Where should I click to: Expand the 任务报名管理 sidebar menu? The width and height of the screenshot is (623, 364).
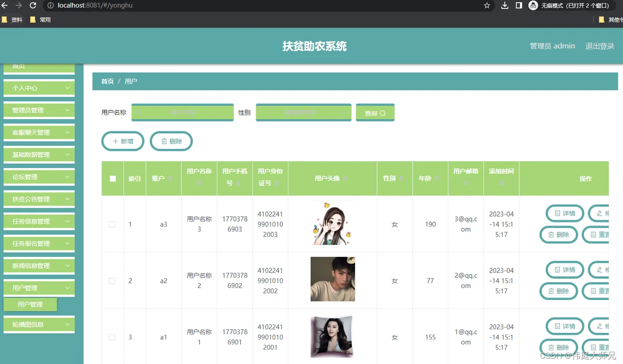click(x=39, y=243)
